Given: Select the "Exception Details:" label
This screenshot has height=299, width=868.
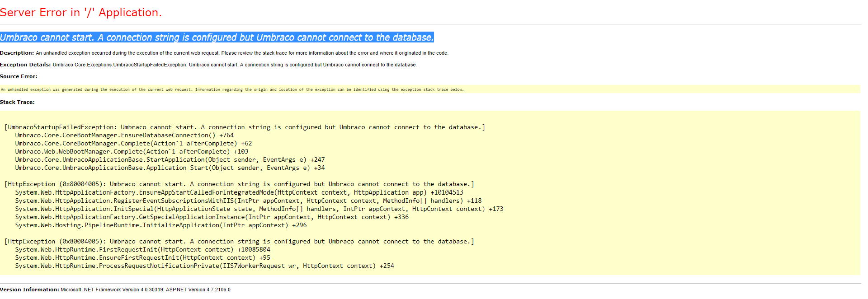Looking at the screenshot, I should [25, 65].
